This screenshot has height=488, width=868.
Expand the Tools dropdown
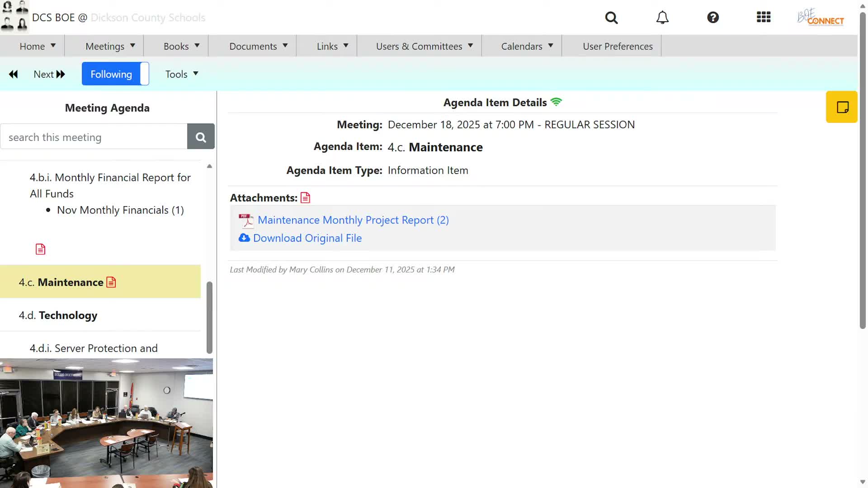pos(182,74)
